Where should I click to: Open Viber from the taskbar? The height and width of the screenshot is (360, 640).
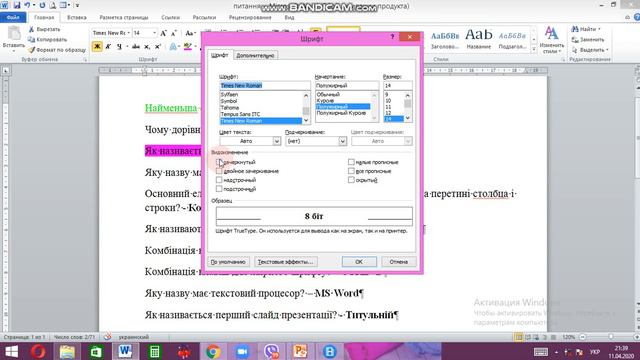271,351
